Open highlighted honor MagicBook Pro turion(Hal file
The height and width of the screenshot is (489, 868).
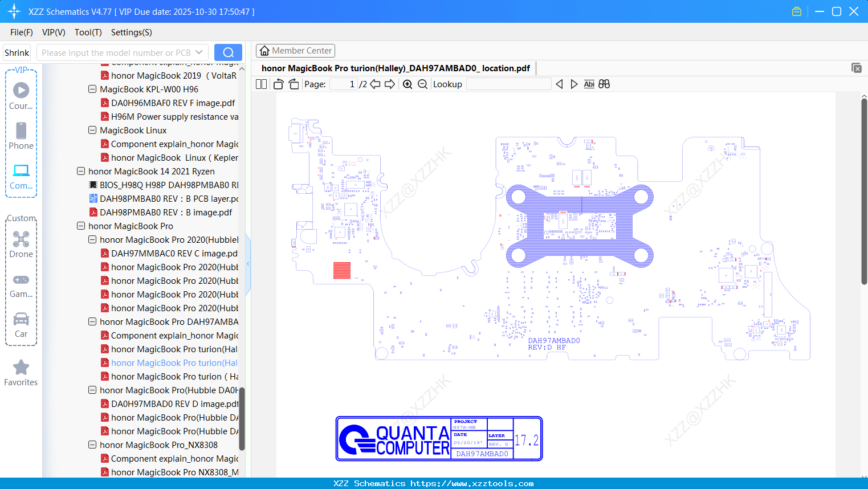(169, 362)
